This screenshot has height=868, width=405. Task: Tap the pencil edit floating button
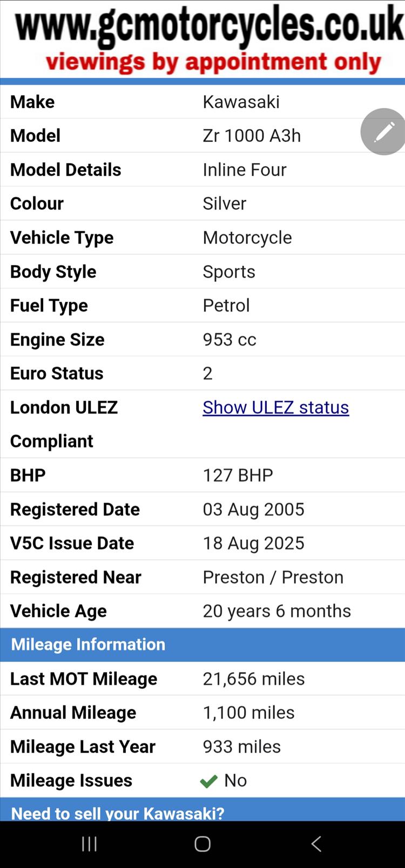(384, 132)
